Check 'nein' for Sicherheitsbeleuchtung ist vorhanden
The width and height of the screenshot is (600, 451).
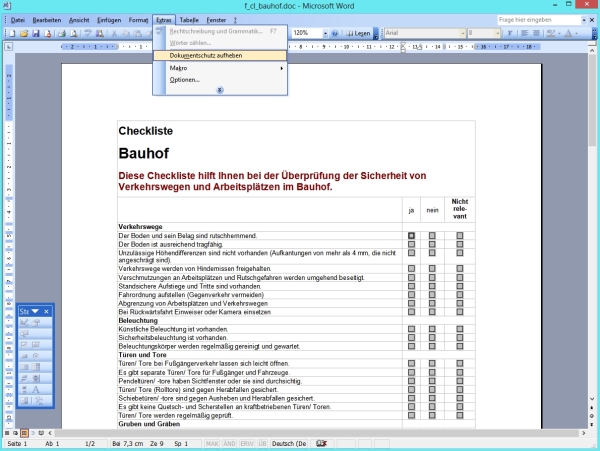pos(433,337)
